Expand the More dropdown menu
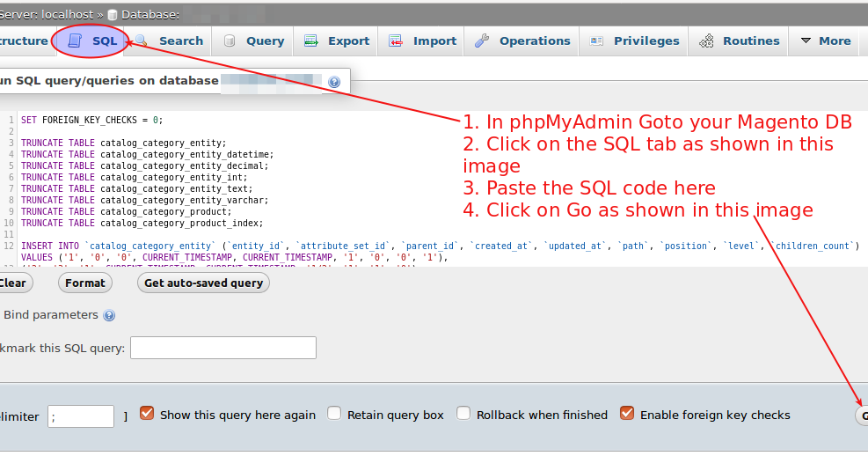The height and width of the screenshot is (456, 868). 826,41
